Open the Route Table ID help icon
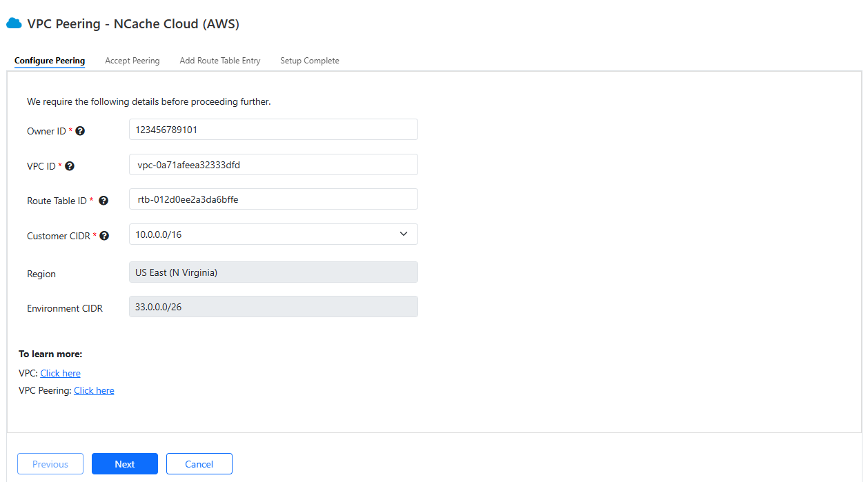868x482 pixels. 103,201
